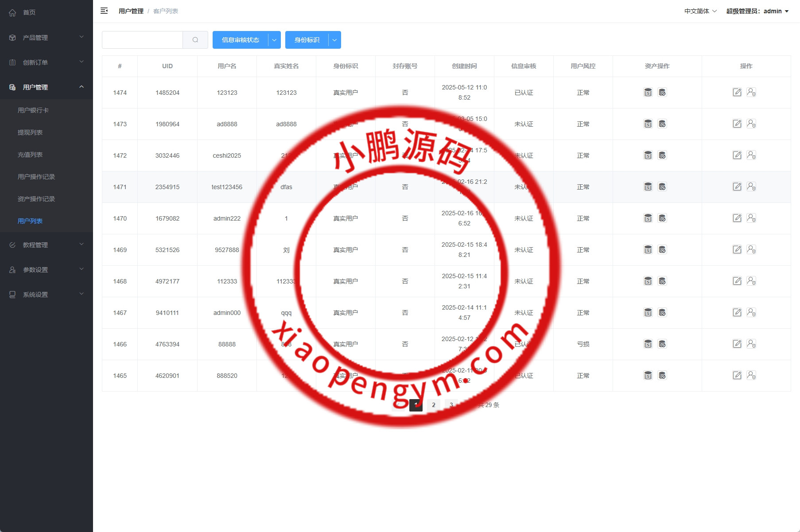This screenshot has width=800, height=532.
Task: Click second asset icon for ceshi2025 row
Action: pos(662,155)
